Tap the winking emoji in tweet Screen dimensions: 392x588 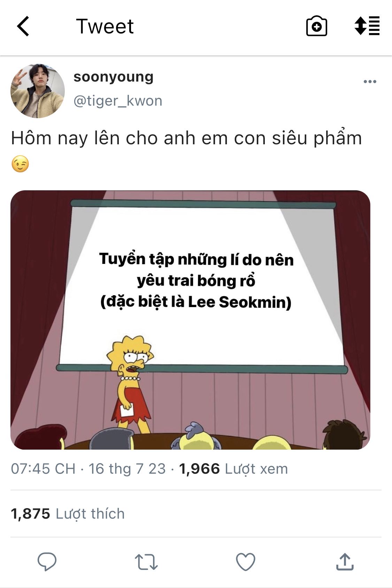(x=20, y=164)
